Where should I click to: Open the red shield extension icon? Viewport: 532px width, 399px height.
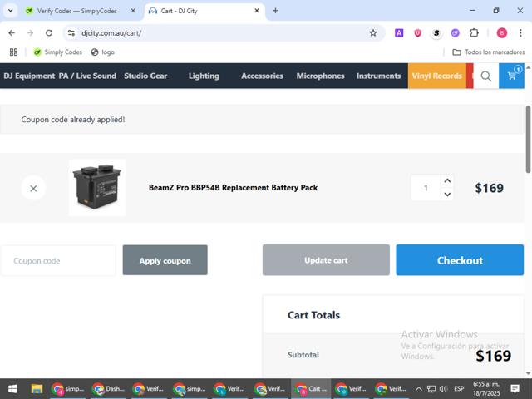pyautogui.click(x=417, y=33)
